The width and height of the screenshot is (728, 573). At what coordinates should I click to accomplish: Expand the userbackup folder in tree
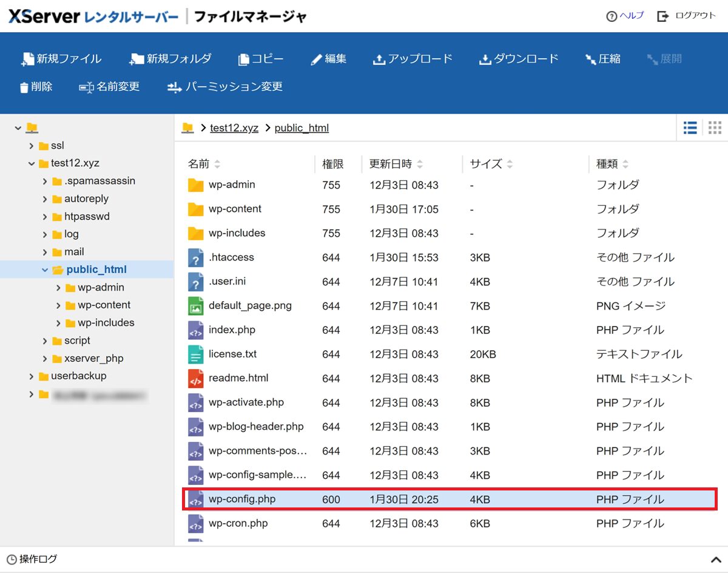click(32, 376)
